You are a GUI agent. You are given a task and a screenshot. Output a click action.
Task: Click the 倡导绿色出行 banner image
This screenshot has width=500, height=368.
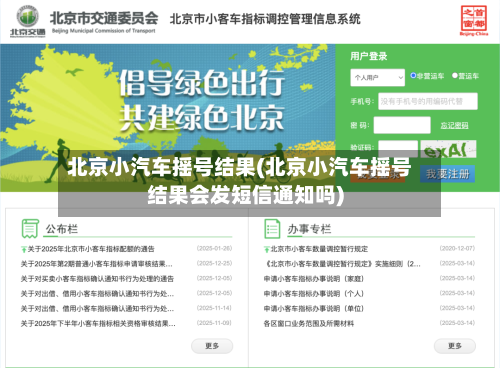point(168,118)
